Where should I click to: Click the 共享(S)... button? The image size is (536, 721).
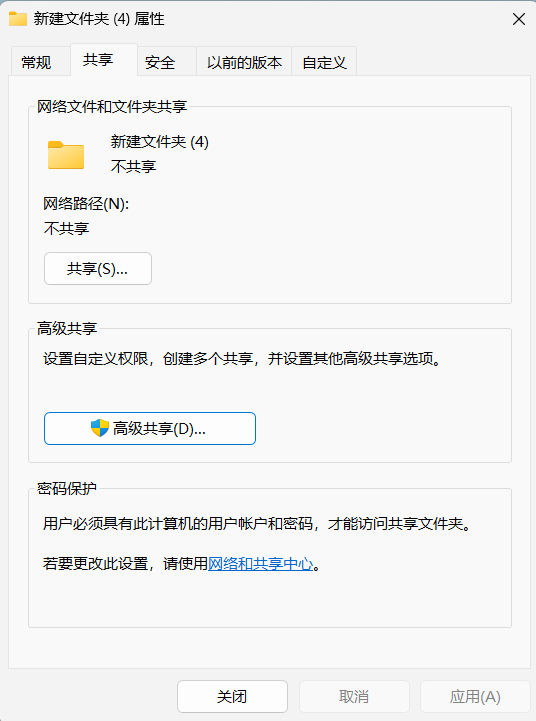[x=98, y=269]
